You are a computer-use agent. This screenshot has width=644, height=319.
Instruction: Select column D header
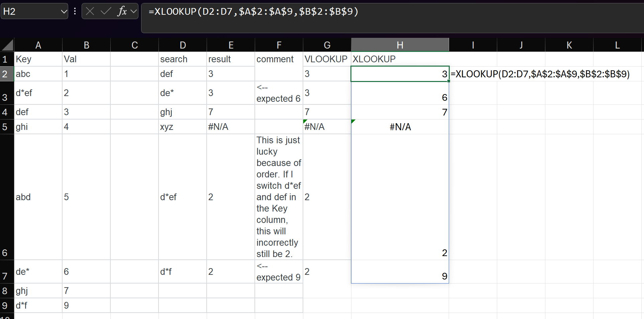[183, 45]
